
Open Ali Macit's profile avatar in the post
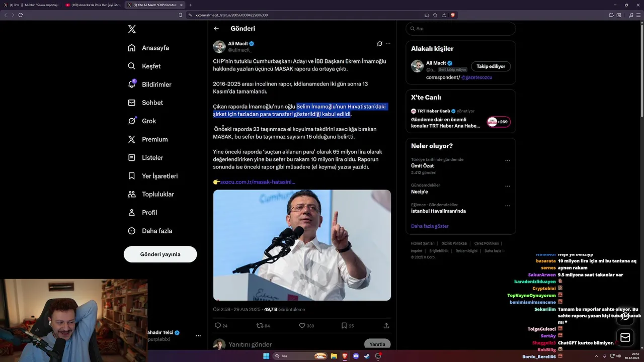click(219, 47)
